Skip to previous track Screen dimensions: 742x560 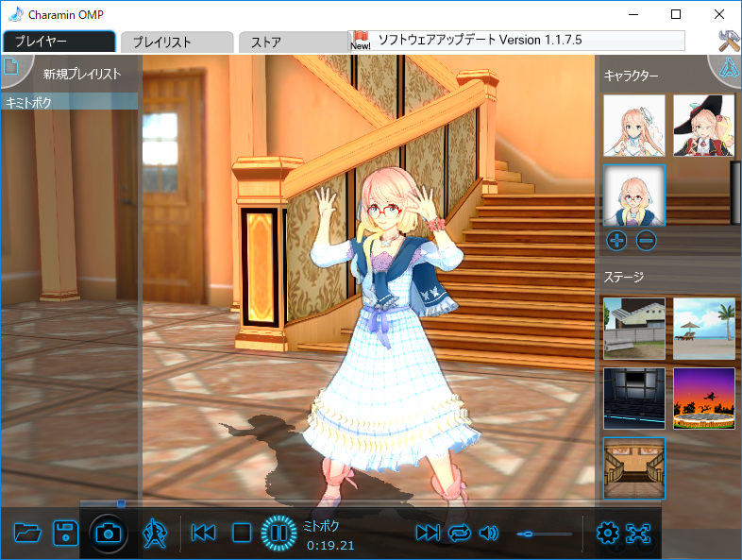[x=204, y=533]
